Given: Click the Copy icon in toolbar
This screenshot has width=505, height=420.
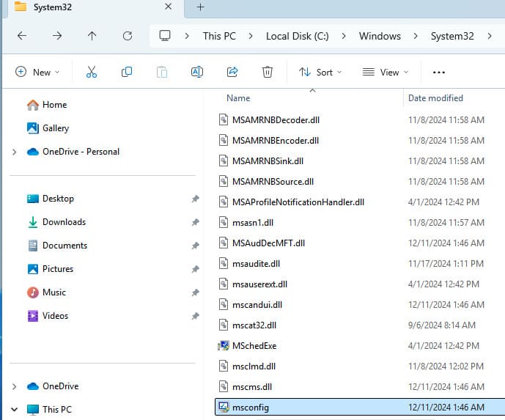Looking at the screenshot, I should tap(127, 72).
